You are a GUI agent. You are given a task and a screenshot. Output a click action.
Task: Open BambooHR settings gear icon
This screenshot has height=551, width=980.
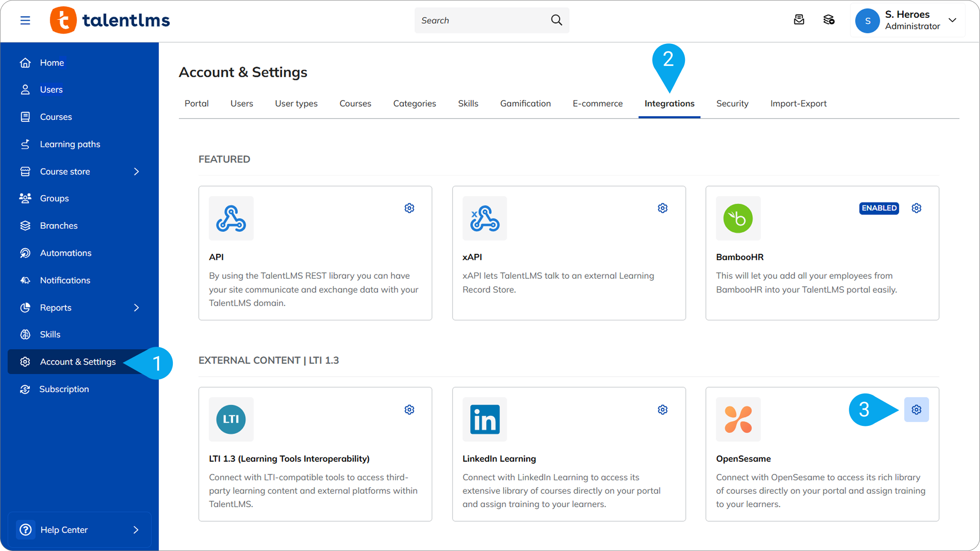916,208
